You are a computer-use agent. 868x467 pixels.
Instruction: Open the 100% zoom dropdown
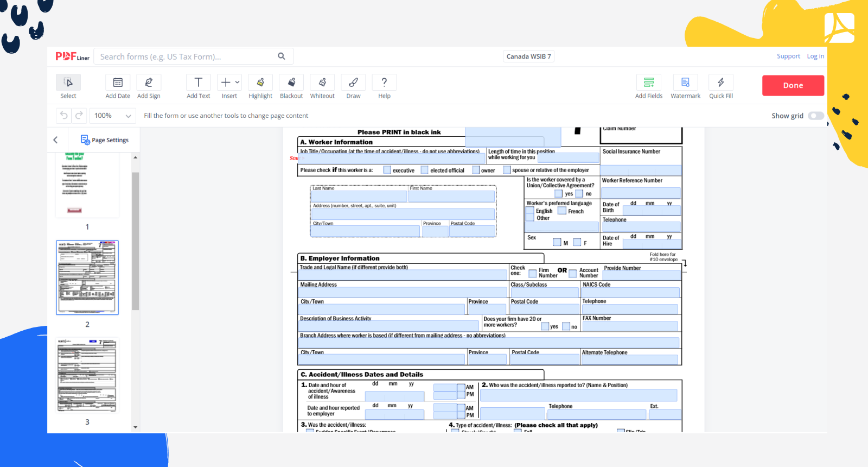[113, 116]
